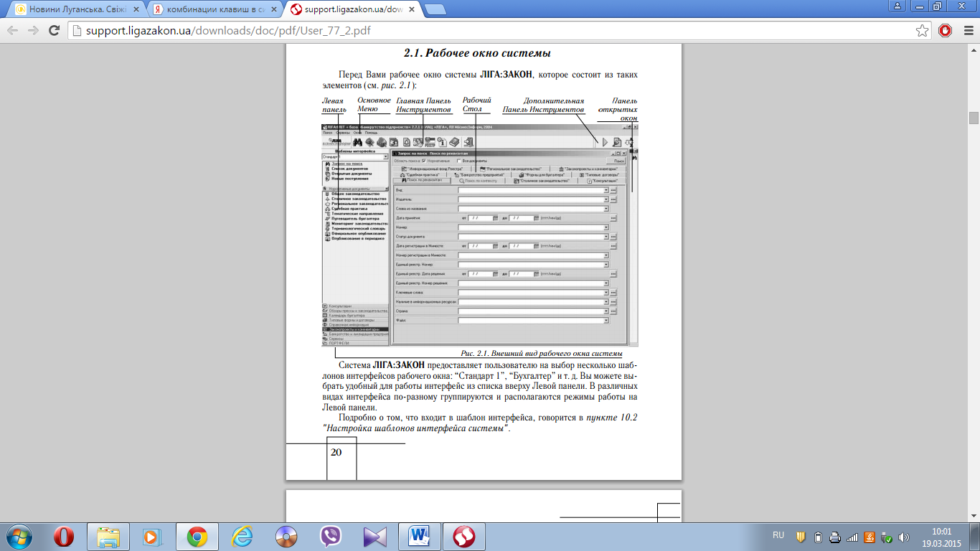Open the taskbar clock showing 10:01
The width and height of the screenshot is (980, 551).
pyautogui.click(x=941, y=537)
